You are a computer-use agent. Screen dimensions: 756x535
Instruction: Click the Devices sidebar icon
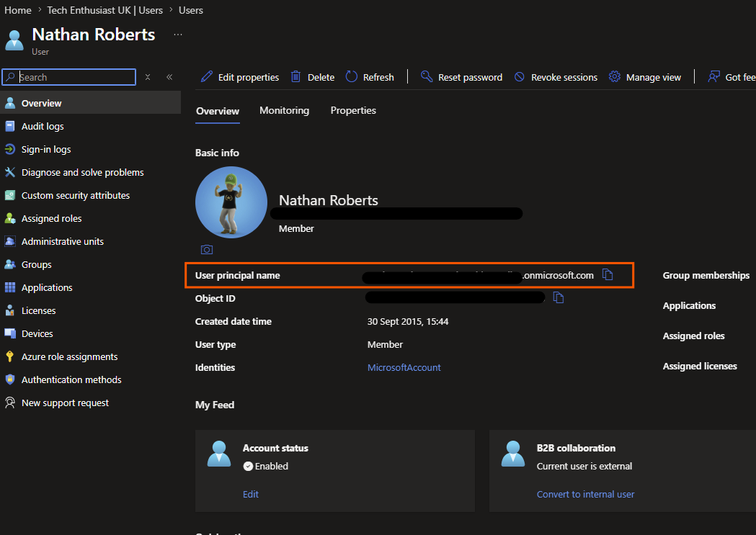[9, 333]
